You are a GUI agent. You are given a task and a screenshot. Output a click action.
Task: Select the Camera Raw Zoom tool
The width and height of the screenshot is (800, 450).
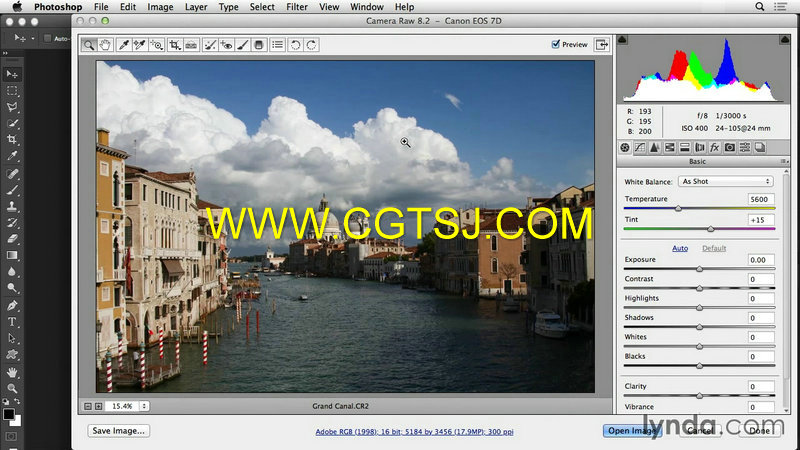click(89, 45)
